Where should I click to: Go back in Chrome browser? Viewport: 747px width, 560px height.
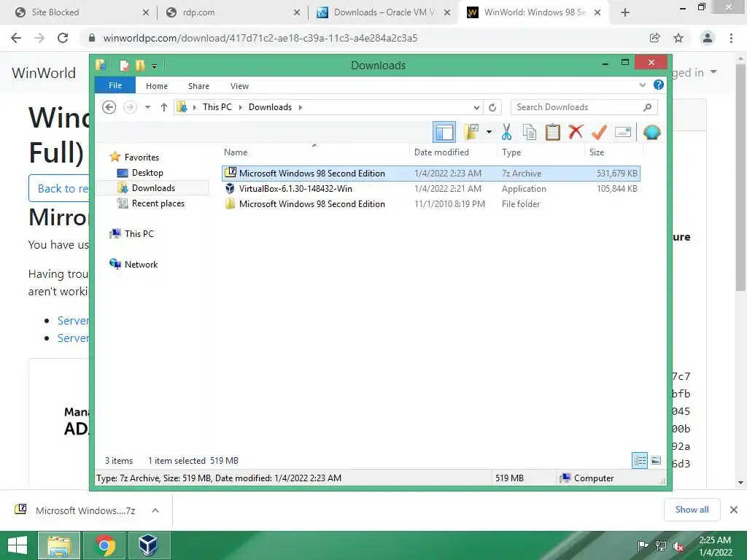[x=16, y=38]
